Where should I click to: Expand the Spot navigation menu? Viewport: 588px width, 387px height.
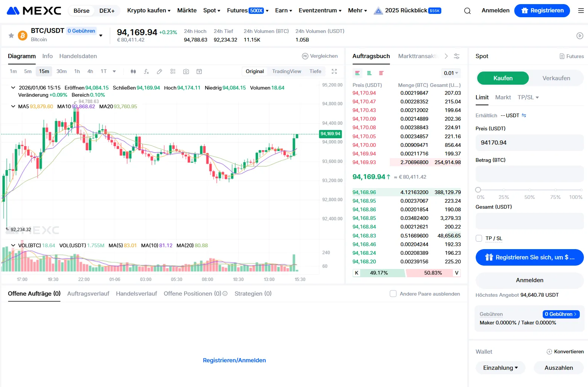[212, 10]
